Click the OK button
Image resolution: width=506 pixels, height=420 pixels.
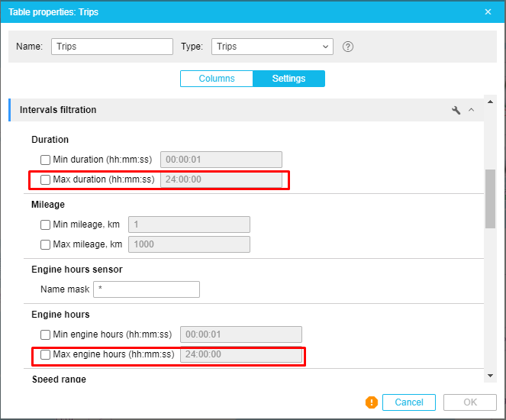[470, 402]
